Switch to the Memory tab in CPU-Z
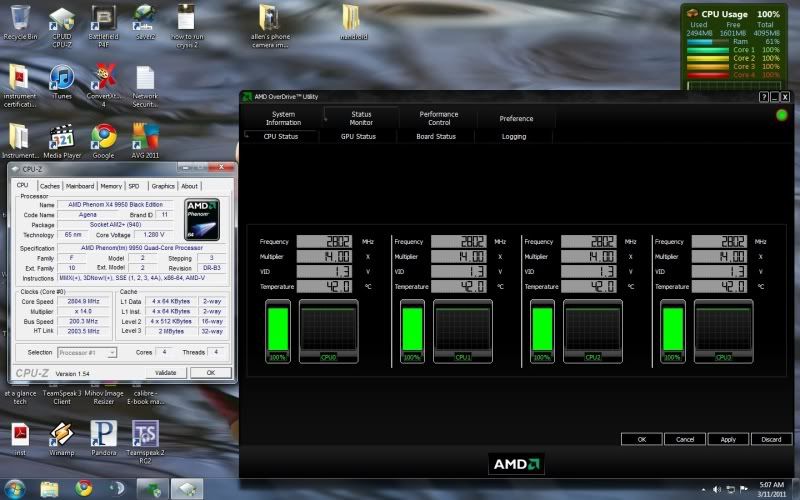The width and height of the screenshot is (800, 500). [111, 186]
